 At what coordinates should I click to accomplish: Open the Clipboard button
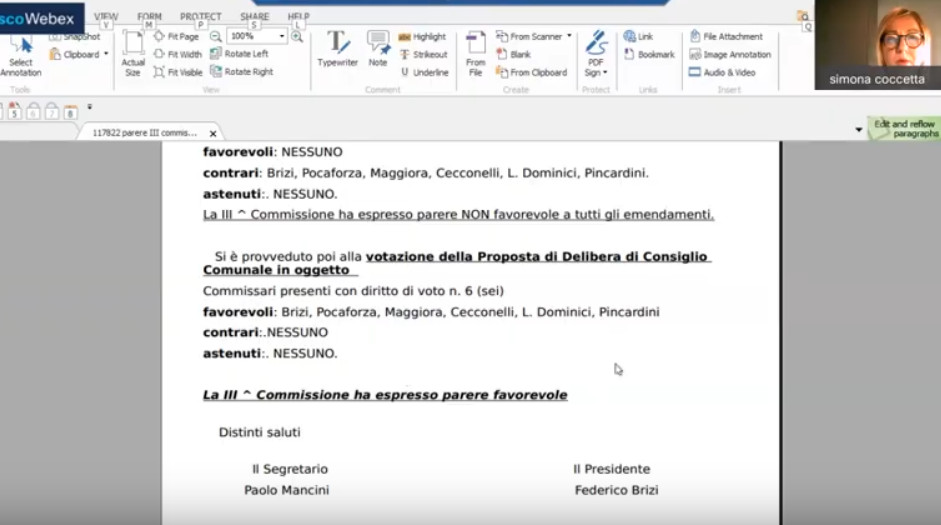(x=75, y=55)
